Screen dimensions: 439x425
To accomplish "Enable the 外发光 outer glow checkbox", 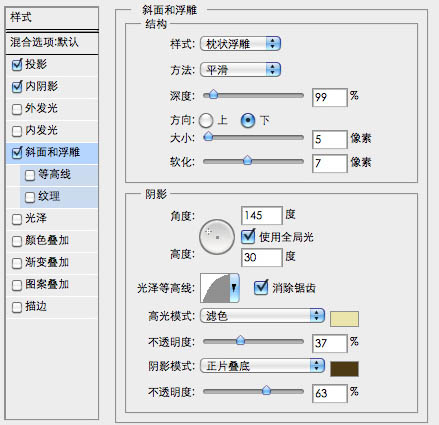I will click(17, 109).
